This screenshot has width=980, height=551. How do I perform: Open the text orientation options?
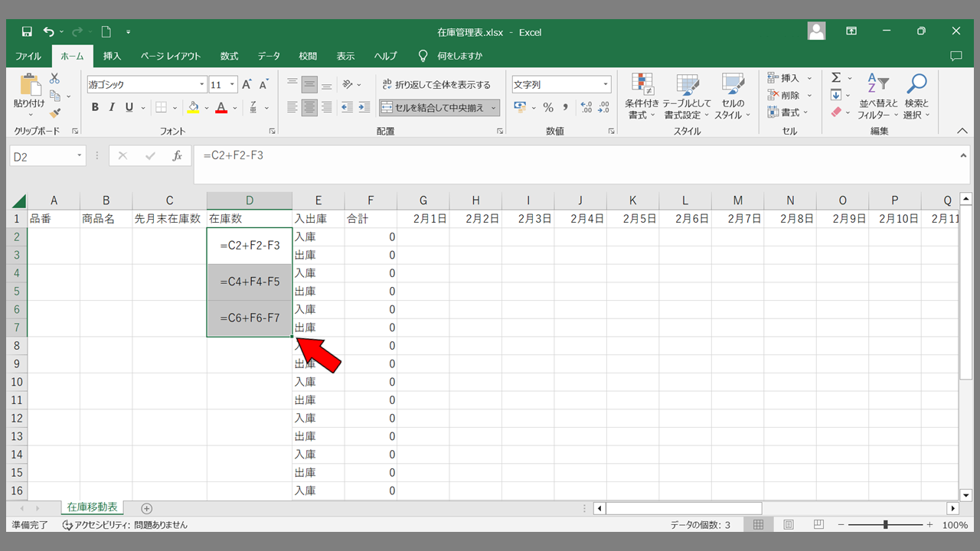tap(351, 84)
